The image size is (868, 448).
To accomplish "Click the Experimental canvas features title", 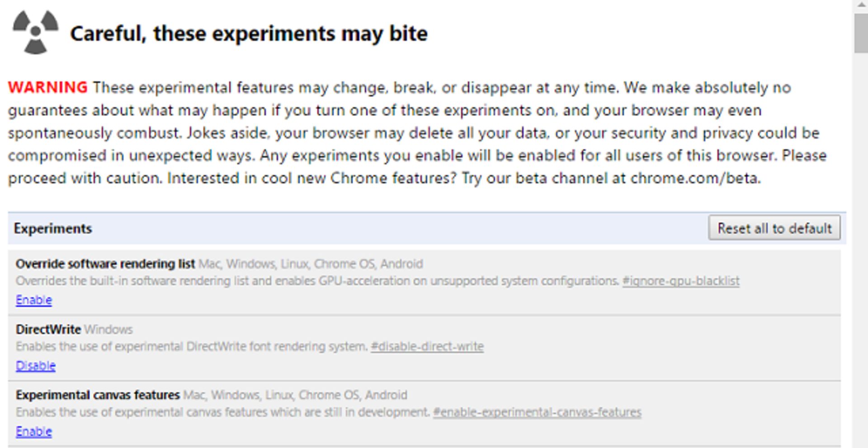I will [98, 395].
